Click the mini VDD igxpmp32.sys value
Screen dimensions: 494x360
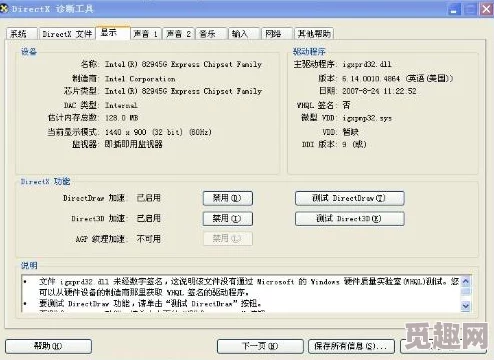tap(367, 118)
